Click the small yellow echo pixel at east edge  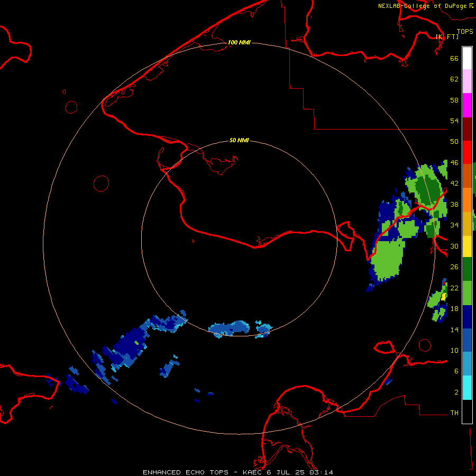pos(444,297)
